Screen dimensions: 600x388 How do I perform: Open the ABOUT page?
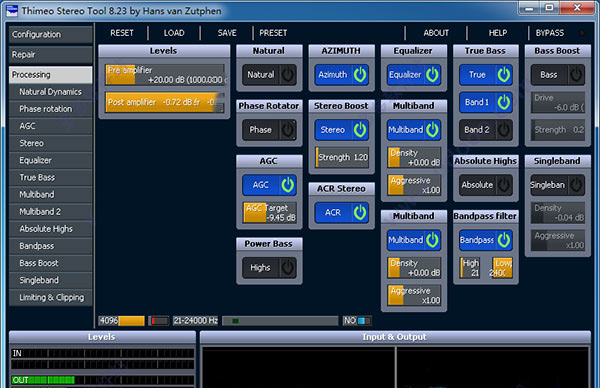coord(436,33)
